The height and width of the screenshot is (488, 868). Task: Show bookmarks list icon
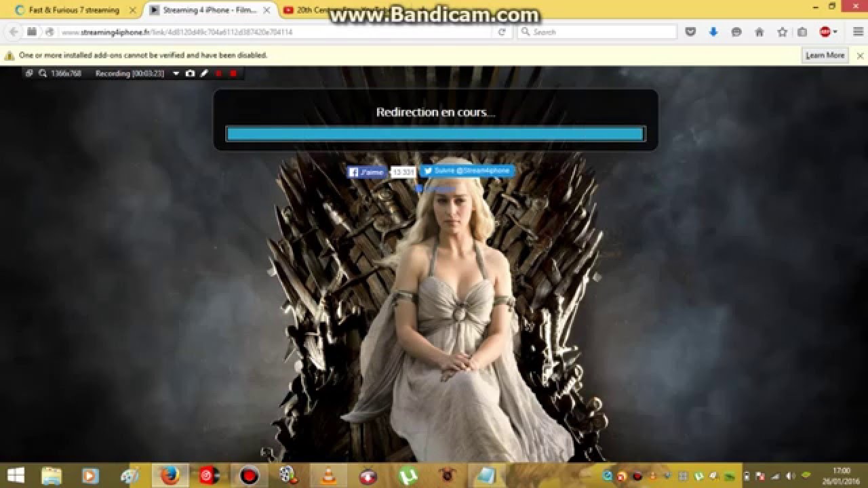coord(802,32)
